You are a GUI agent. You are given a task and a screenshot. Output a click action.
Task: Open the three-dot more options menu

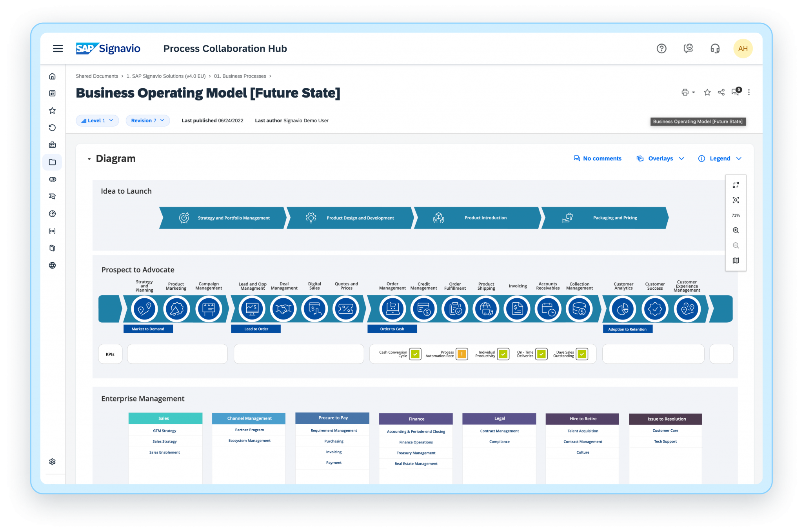tap(749, 92)
